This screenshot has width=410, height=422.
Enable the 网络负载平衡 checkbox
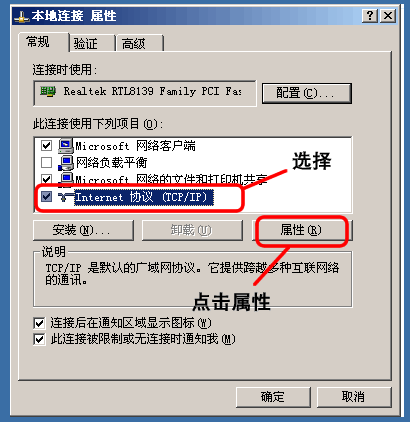point(46,163)
